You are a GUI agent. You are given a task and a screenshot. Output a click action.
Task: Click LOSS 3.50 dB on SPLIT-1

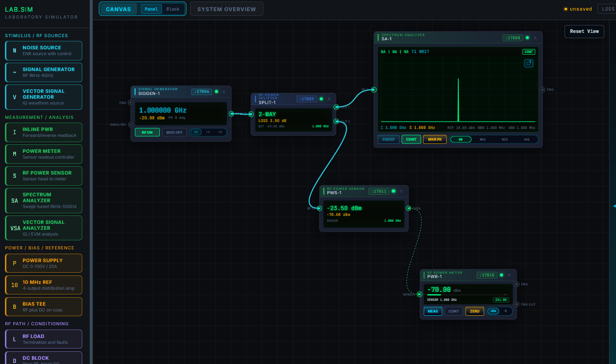pyautogui.click(x=272, y=121)
